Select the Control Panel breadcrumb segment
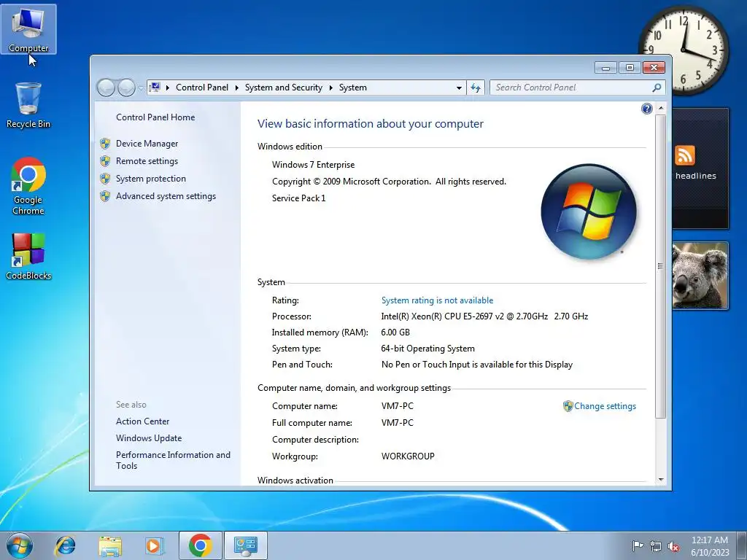Screen dimensions: 747x560 (202, 87)
